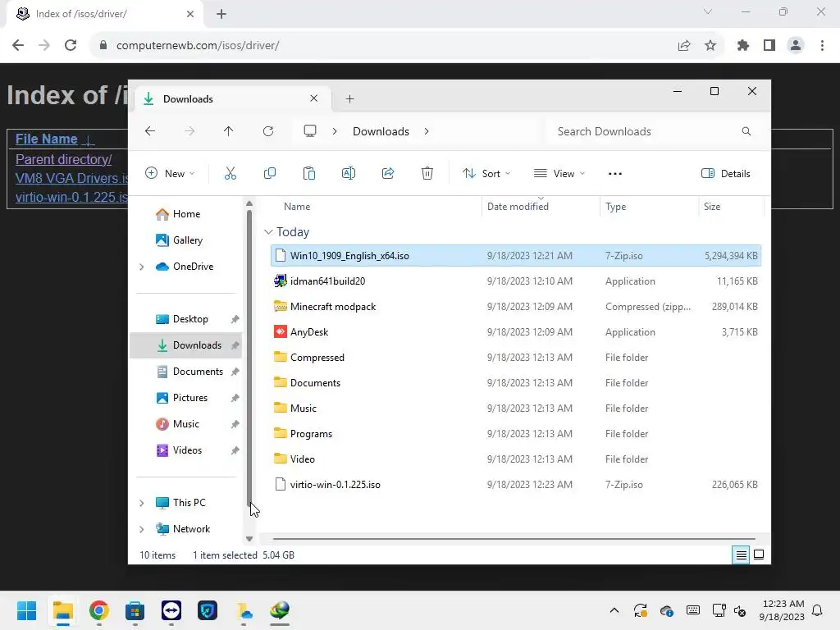Click the PC icon in address bar
Screen dimensions: 840x630
(x=309, y=131)
